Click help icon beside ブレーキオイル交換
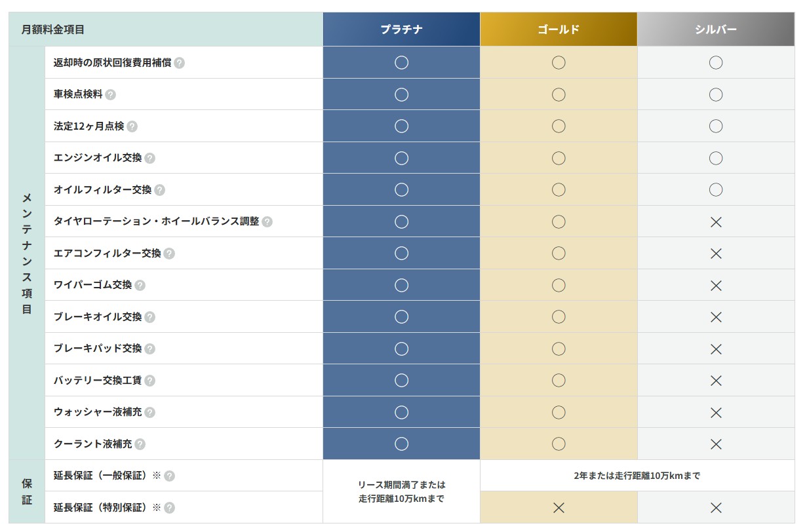The width and height of the screenshot is (807, 532). pos(150,317)
